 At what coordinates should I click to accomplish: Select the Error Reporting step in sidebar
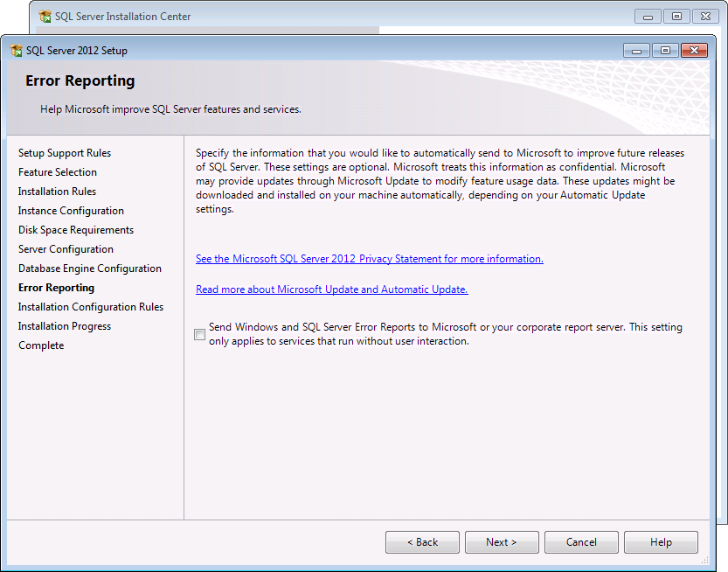point(56,288)
